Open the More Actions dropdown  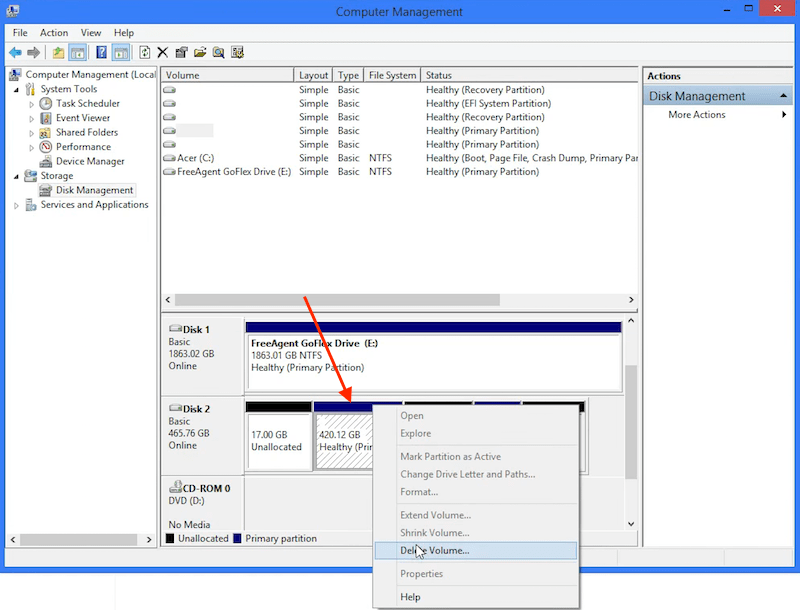(696, 114)
